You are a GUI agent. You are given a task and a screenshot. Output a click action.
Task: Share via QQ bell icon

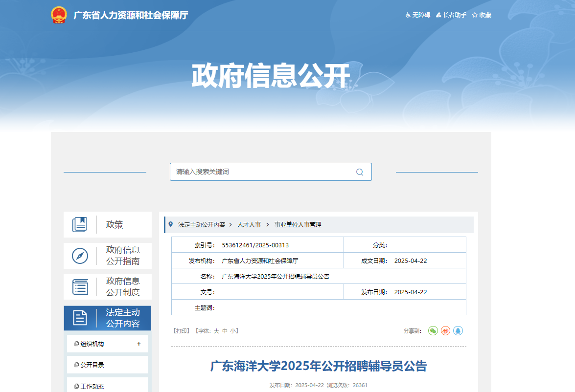(x=458, y=331)
